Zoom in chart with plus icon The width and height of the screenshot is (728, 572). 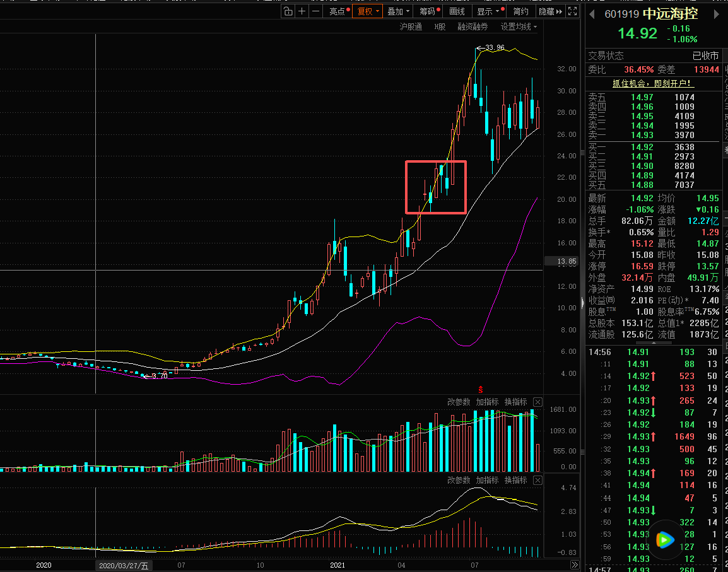point(302,11)
